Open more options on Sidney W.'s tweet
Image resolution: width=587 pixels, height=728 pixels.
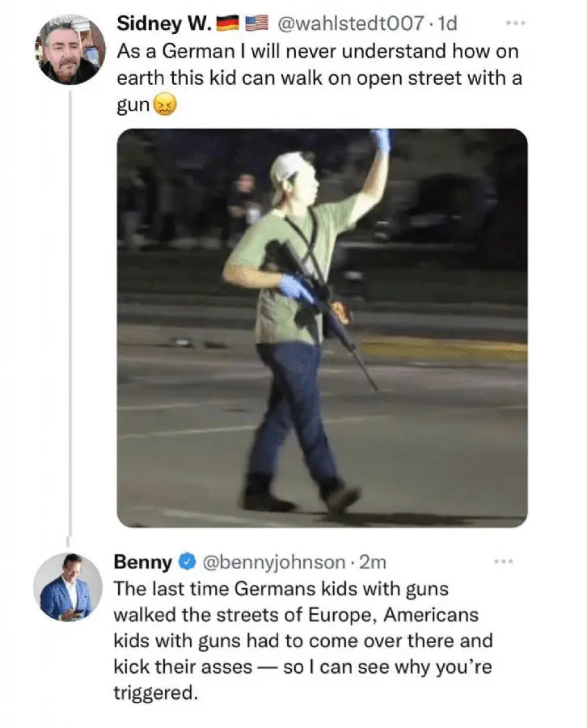coord(515,25)
